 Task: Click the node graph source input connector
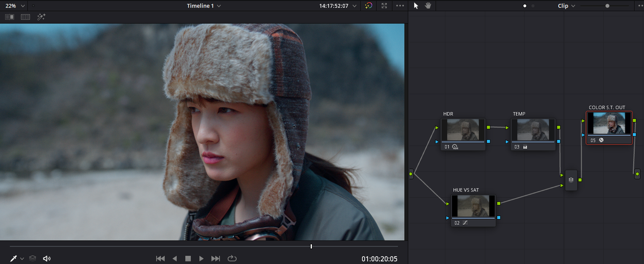click(x=411, y=174)
